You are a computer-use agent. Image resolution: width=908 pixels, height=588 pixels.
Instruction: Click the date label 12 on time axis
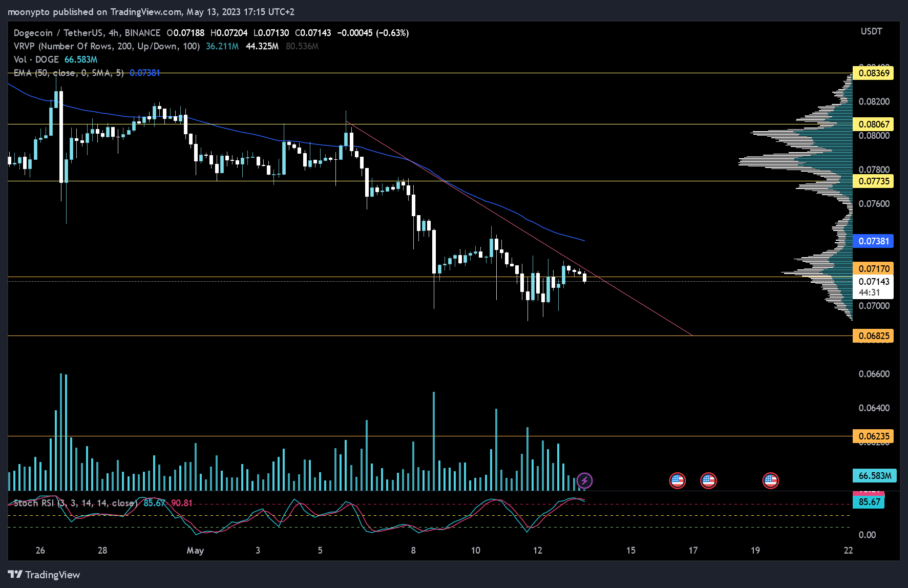pos(538,550)
